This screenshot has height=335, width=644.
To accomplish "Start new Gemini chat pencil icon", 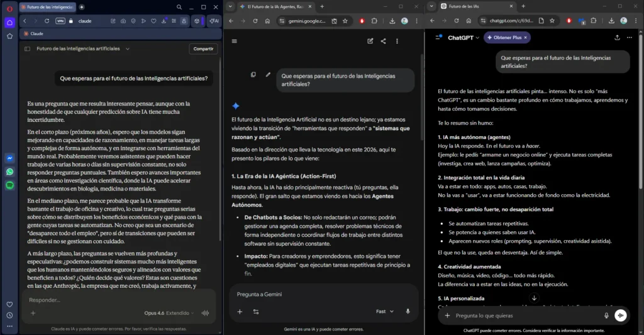I will (370, 41).
